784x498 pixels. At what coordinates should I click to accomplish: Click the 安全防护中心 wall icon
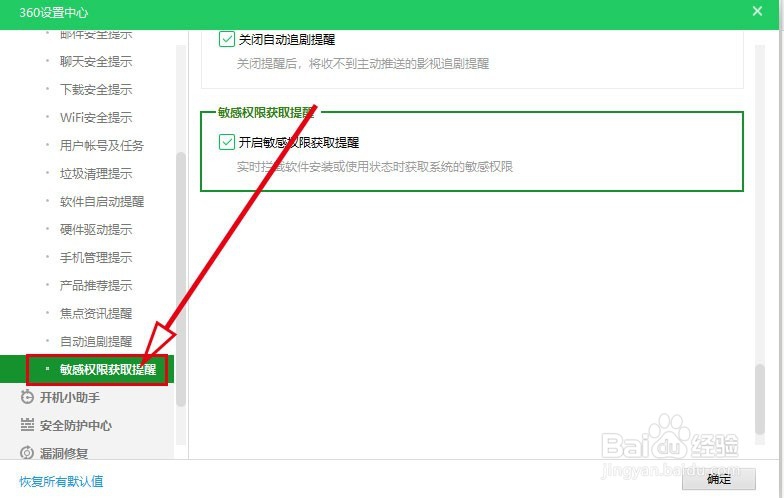coord(27,424)
